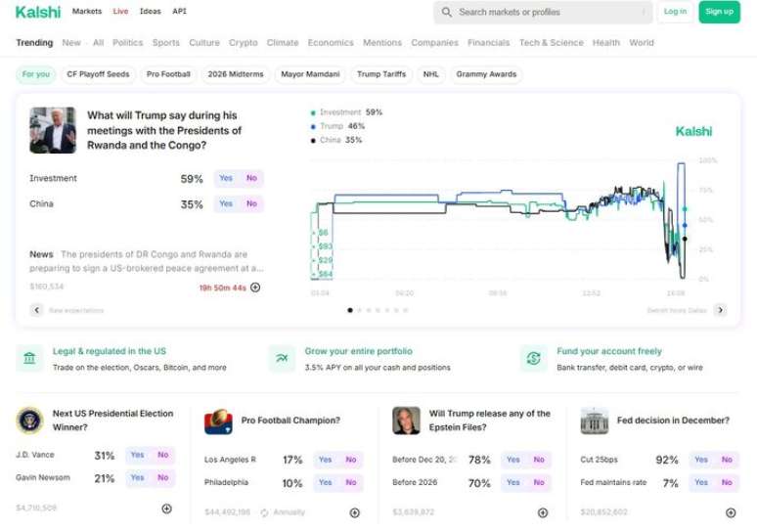Viewport: 757px width, 532px height.
Task: Click the first carousel pagination dot
Action: pyautogui.click(x=350, y=310)
